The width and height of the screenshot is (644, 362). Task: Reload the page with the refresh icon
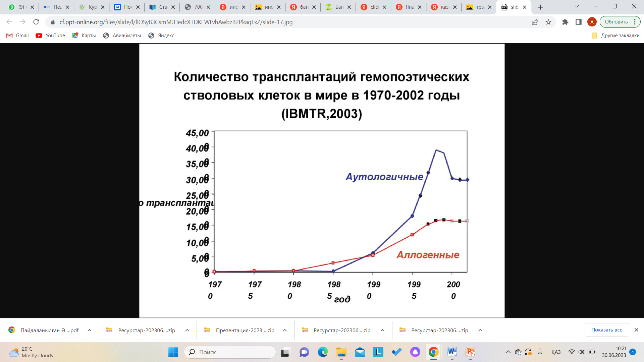coord(36,22)
